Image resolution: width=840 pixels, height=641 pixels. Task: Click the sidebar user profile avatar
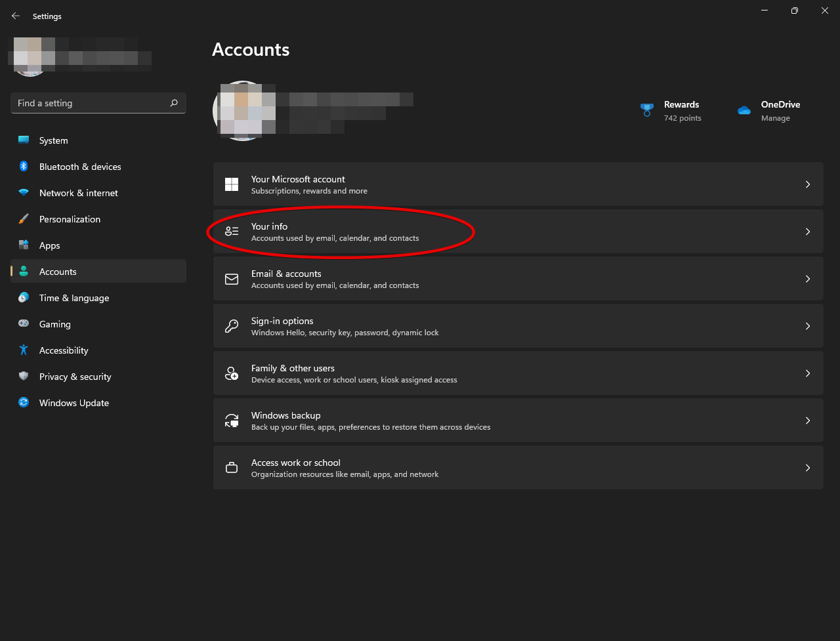[30, 58]
